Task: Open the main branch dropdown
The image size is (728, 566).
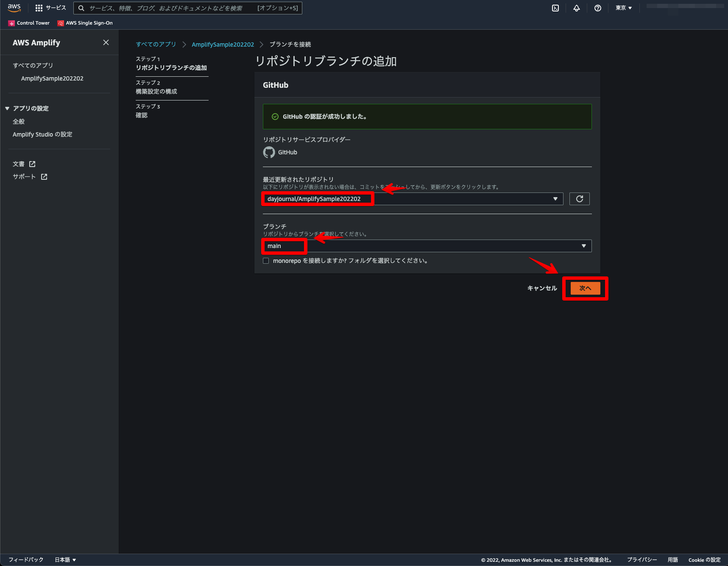Action: tap(427, 246)
